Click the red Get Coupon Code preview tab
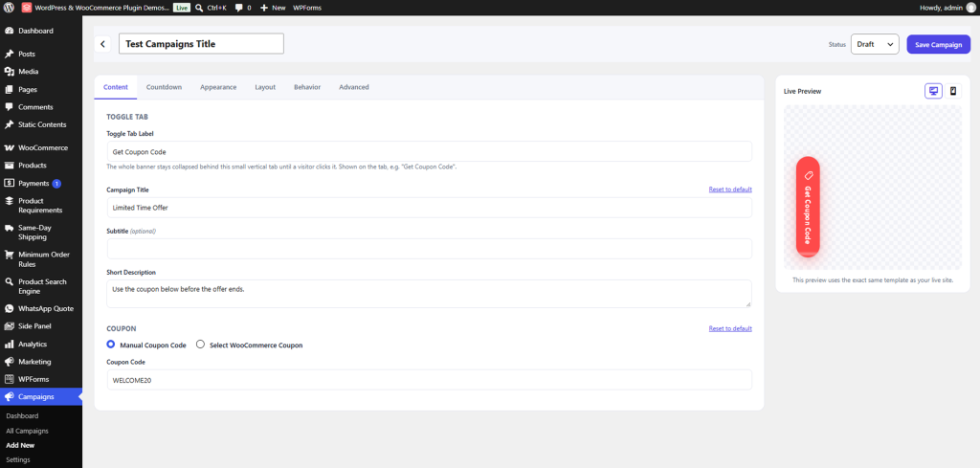The image size is (980, 468). coord(808,207)
